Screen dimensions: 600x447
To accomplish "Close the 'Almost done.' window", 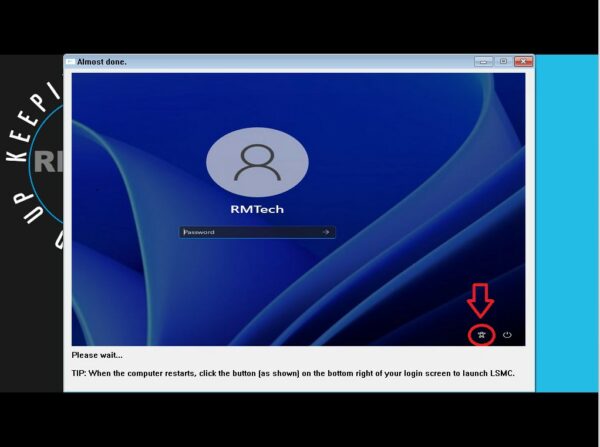I will [523, 61].
